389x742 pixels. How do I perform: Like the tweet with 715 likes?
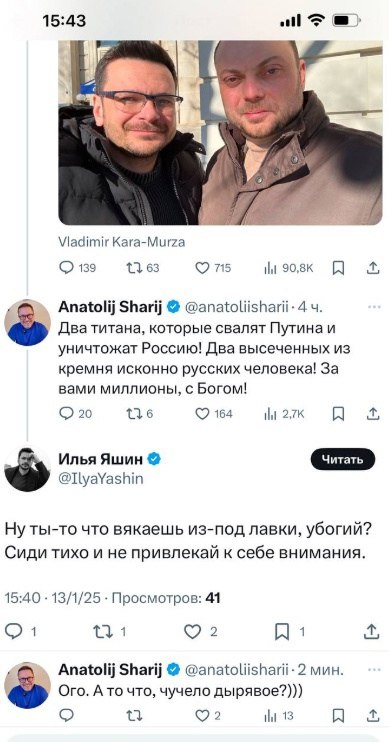(213, 268)
